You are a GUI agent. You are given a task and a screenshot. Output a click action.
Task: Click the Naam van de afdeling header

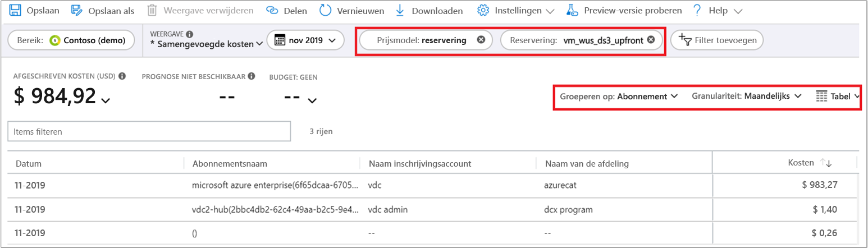click(x=586, y=163)
